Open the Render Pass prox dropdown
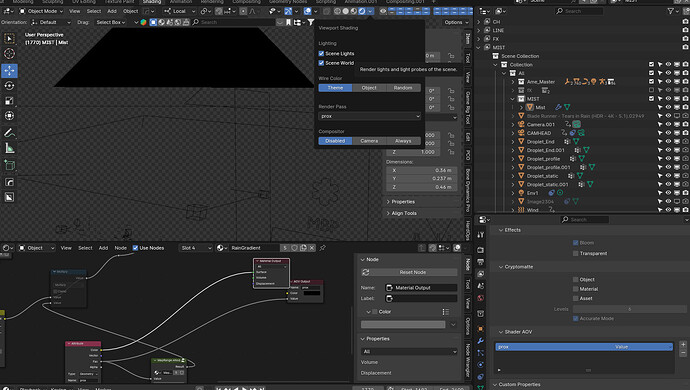 tap(369, 116)
